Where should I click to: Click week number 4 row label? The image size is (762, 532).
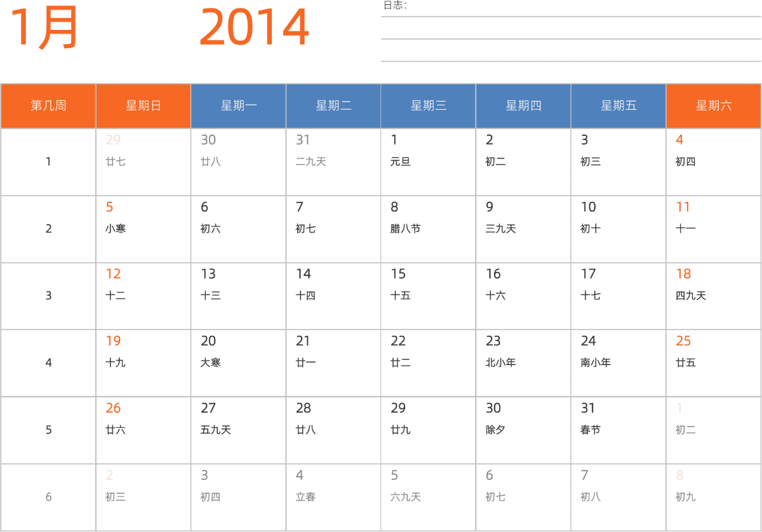48,363
